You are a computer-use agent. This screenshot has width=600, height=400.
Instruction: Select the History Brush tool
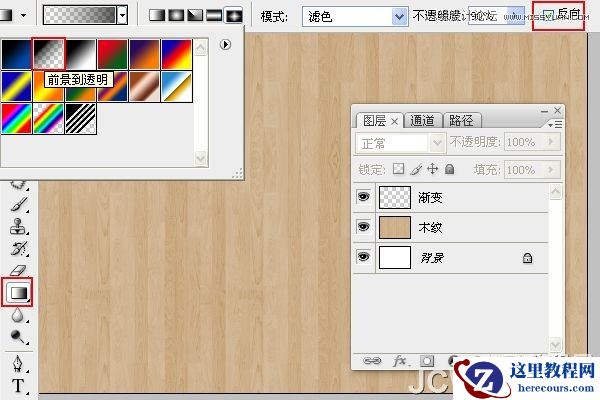click(18, 248)
